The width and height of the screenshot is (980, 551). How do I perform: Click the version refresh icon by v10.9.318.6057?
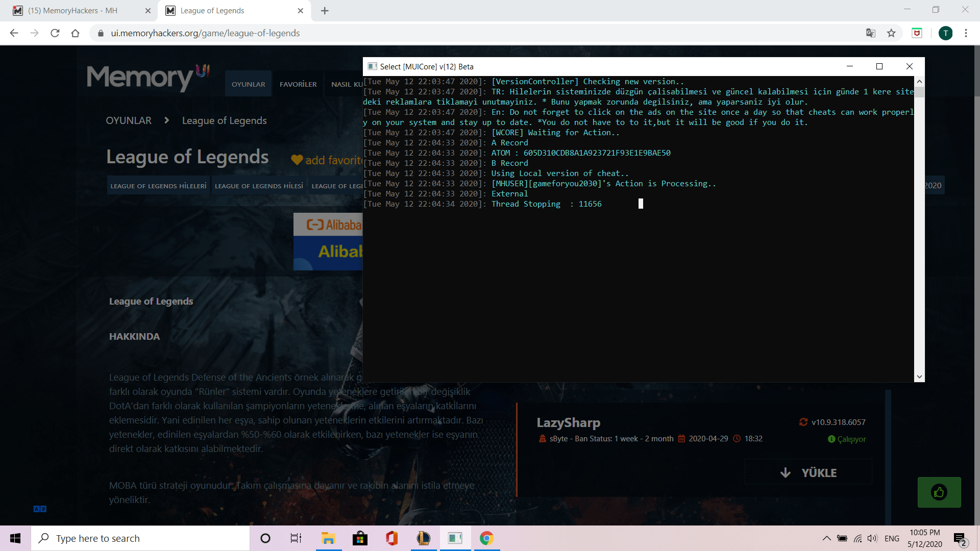[803, 422]
